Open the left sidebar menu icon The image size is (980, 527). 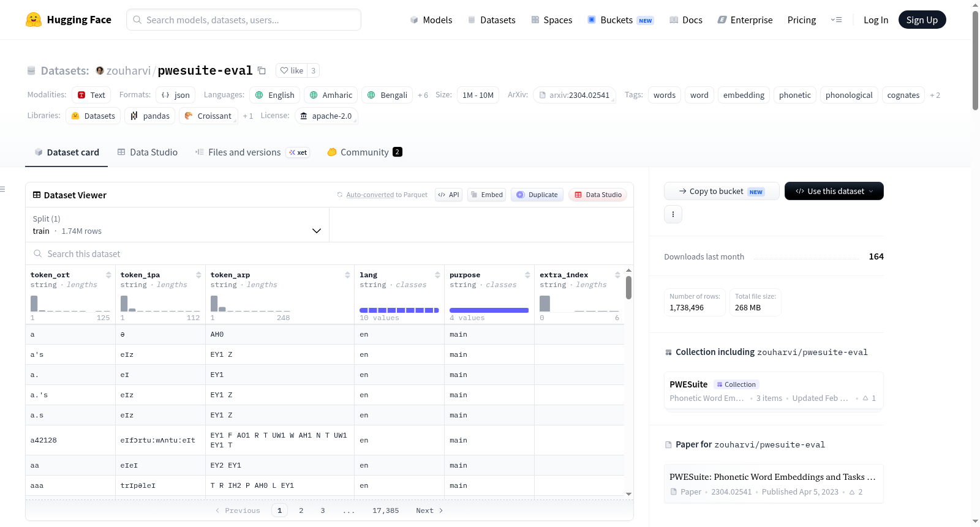pos(2,189)
